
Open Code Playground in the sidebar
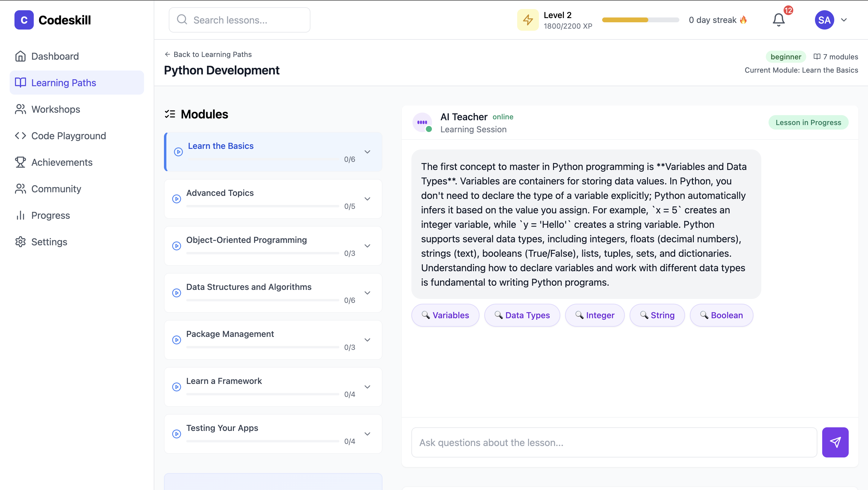[x=68, y=136]
